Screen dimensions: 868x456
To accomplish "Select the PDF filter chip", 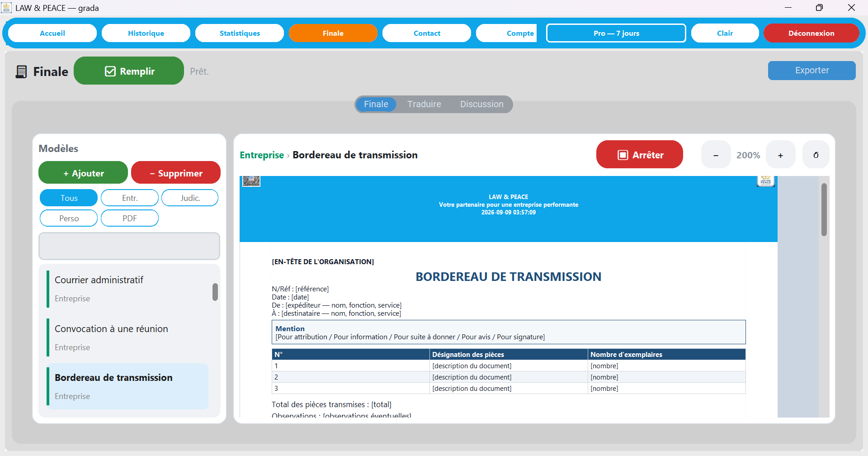I will tap(130, 218).
